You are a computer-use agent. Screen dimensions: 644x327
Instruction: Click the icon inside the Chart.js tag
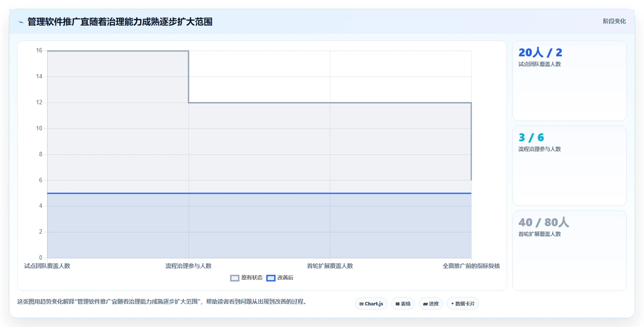(x=361, y=304)
